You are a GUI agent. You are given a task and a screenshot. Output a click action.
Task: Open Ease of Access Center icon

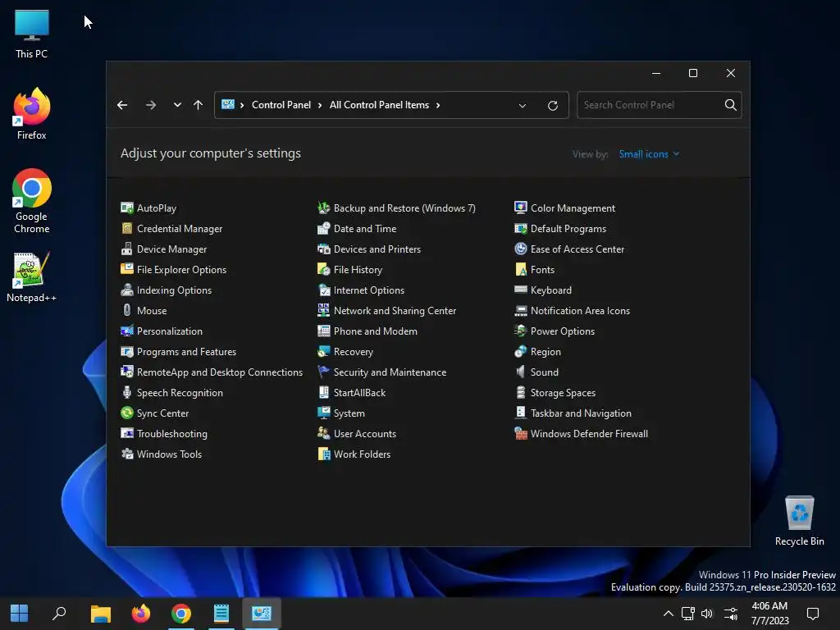[x=521, y=249]
